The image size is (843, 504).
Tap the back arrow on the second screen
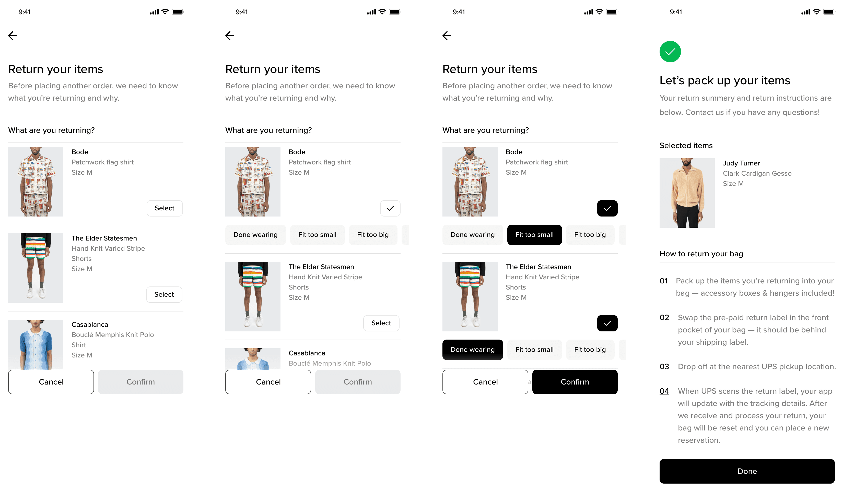[230, 36]
